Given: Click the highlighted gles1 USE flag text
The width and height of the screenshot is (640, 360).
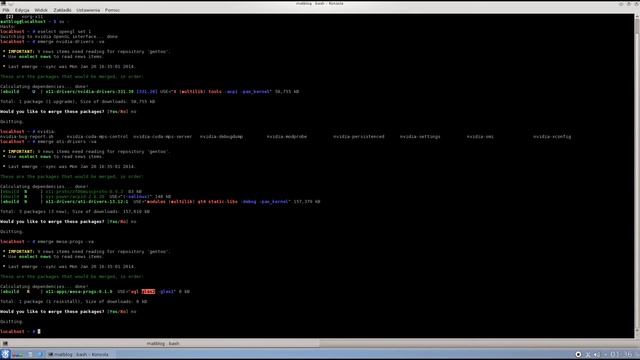Looking at the screenshot, I should tap(148, 291).
